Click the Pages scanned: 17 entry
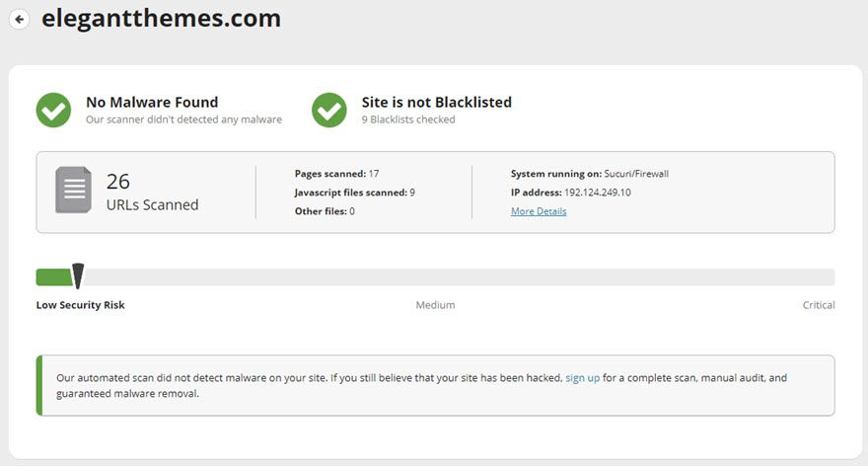The image size is (868, 467). [x=336, y=174]
